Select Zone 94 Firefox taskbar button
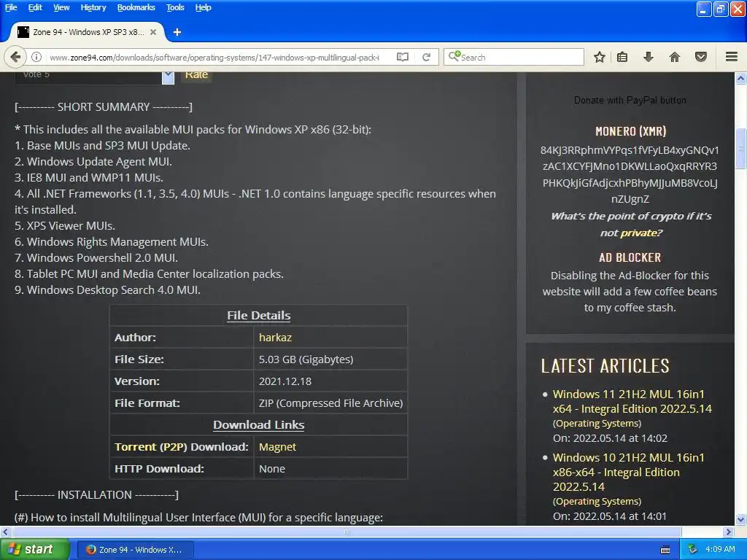The height and width of the screenshot is (560, 747). [135, 550]
